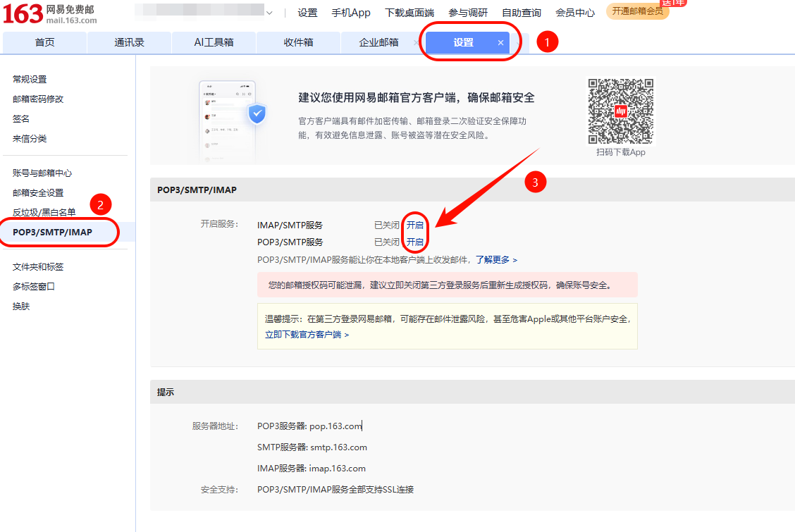This screenshot has width=795, height=532.
Task: Open 手机App link
Action: pos(351,13)
